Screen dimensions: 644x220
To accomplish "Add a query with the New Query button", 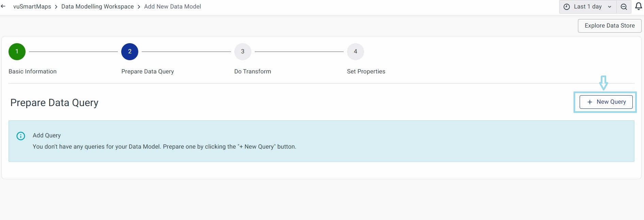I will tap(606, 102).
